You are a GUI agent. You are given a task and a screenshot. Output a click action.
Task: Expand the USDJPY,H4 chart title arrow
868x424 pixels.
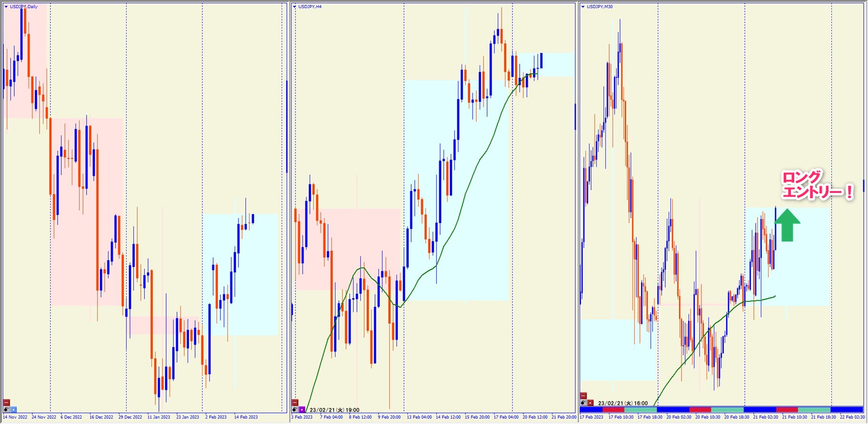point(295,7)
